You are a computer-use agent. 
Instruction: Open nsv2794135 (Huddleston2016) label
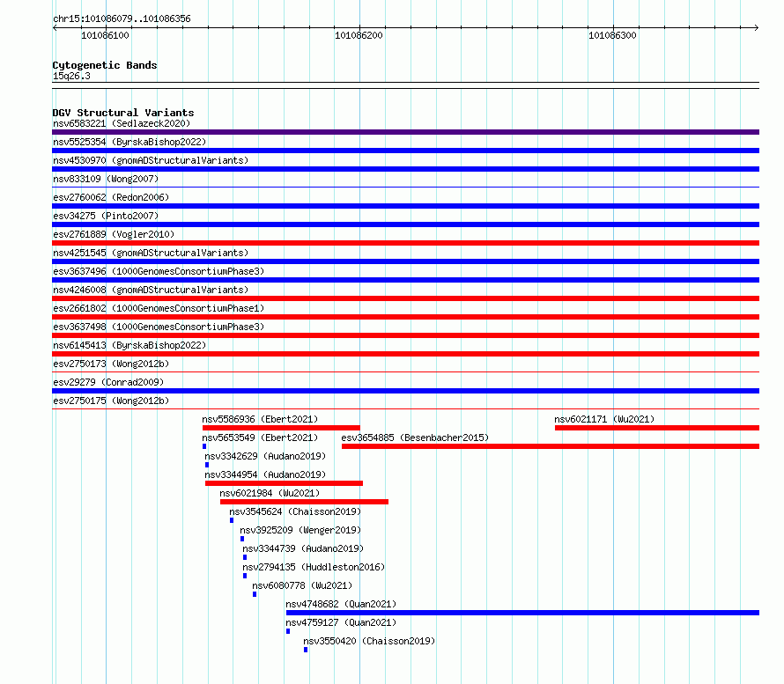pyautogui.click(x=314, y=567)
